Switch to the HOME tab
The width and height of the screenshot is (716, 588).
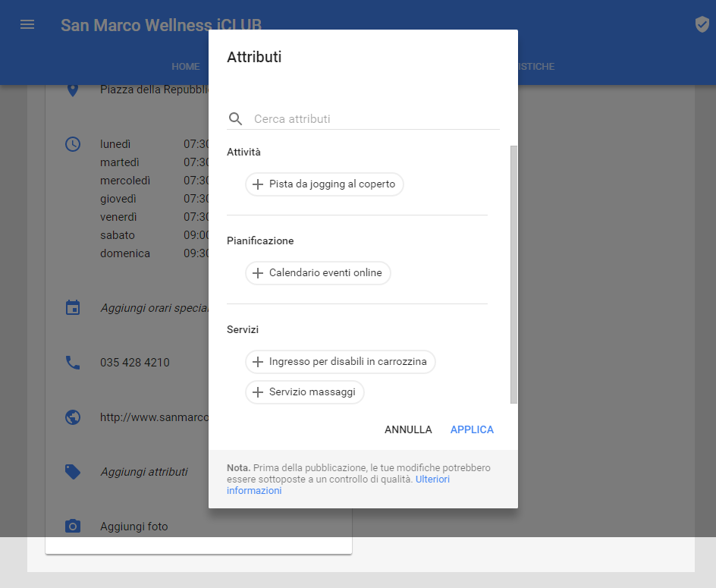pyautogui.click(x=185, y=66)
